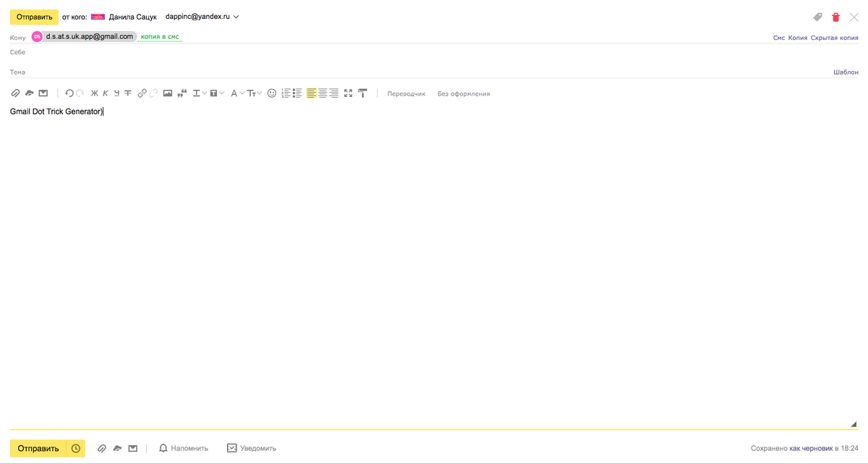Open font size dropdown

(255, 93)
